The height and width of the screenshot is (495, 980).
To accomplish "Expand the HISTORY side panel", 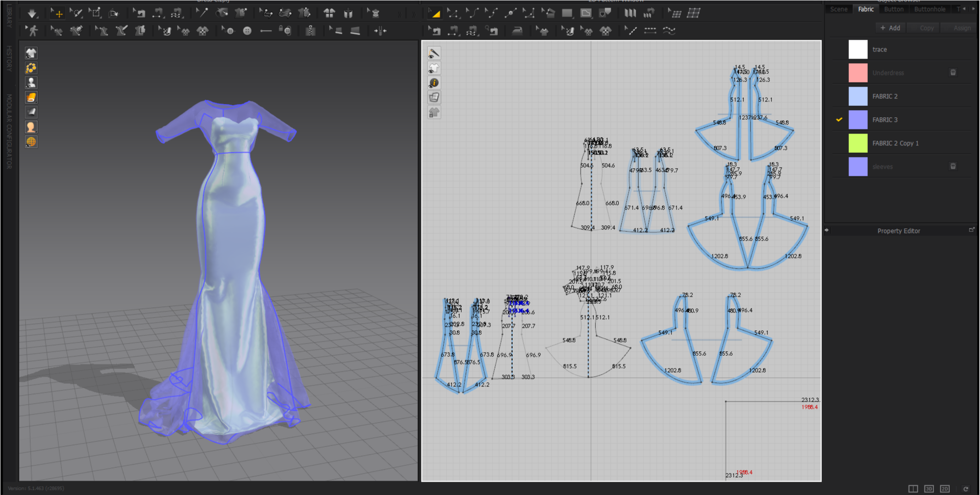I will click(x=9, y=58).
